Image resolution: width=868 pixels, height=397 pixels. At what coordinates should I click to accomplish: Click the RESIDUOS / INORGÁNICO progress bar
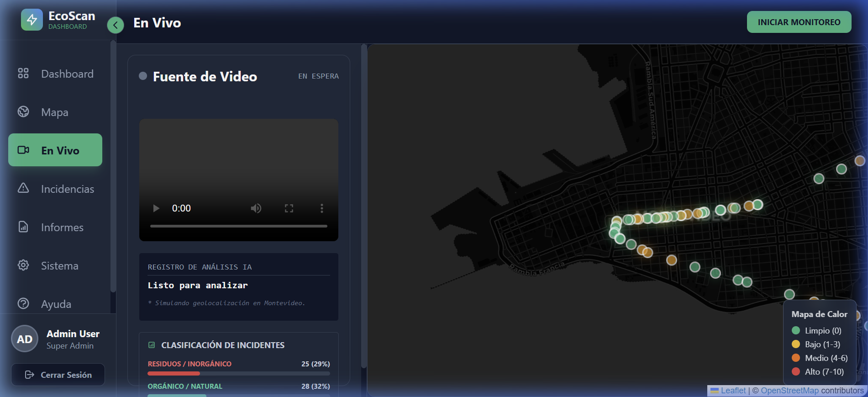(x=239, y=373)
